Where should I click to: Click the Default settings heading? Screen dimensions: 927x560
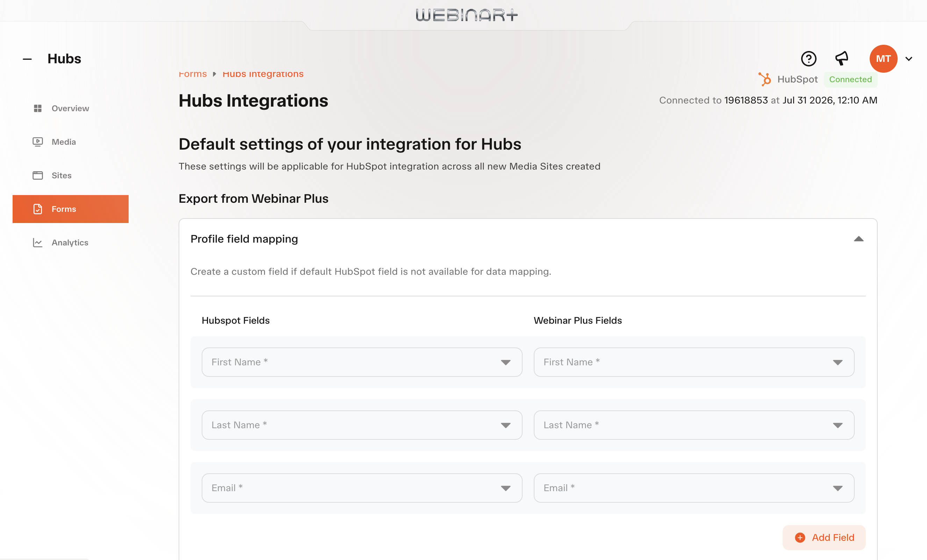click(350, 144)
